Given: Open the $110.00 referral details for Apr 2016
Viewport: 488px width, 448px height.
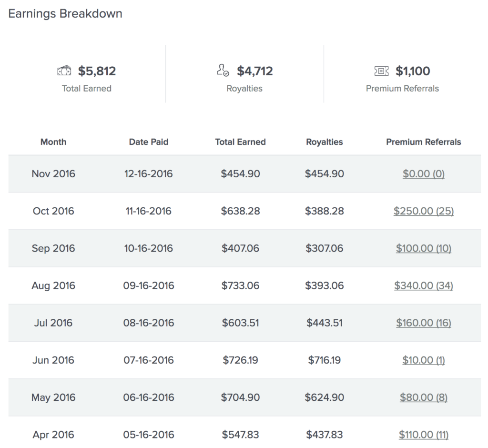Looking at the screenshot, I should [x=423, y=435].
